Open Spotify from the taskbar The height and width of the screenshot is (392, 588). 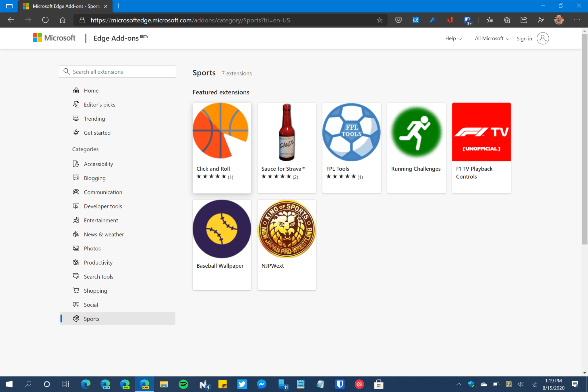pyautogui.click(x=183, y=384)
